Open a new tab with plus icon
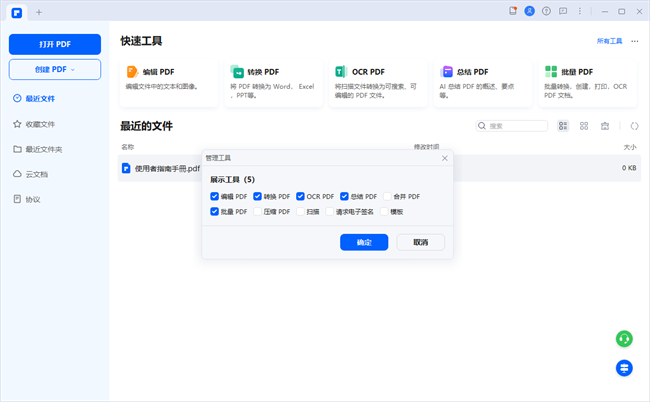The image size is (650, 402). pos(39,12)
